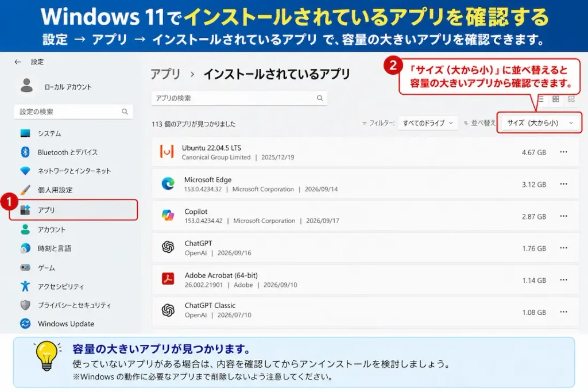Click the ゲーム controller icon
Viewport: 588px width, 392px height.
[x=25, y=268]
